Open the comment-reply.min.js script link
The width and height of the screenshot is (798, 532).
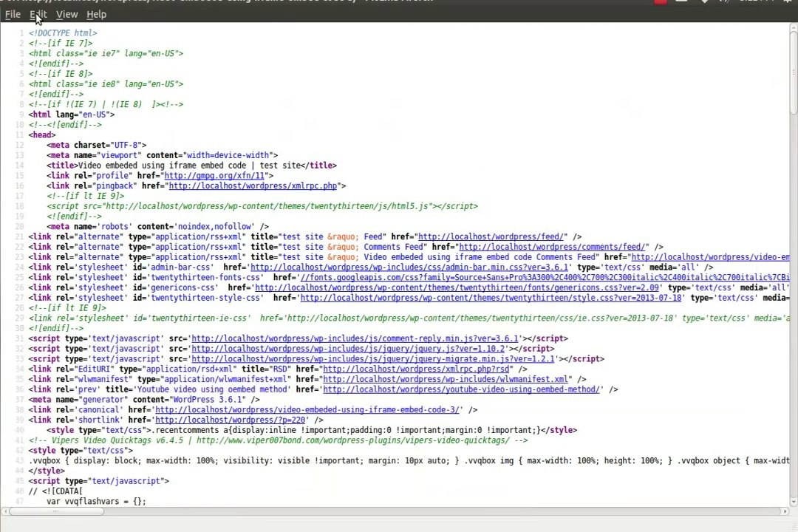click(355, 338)
